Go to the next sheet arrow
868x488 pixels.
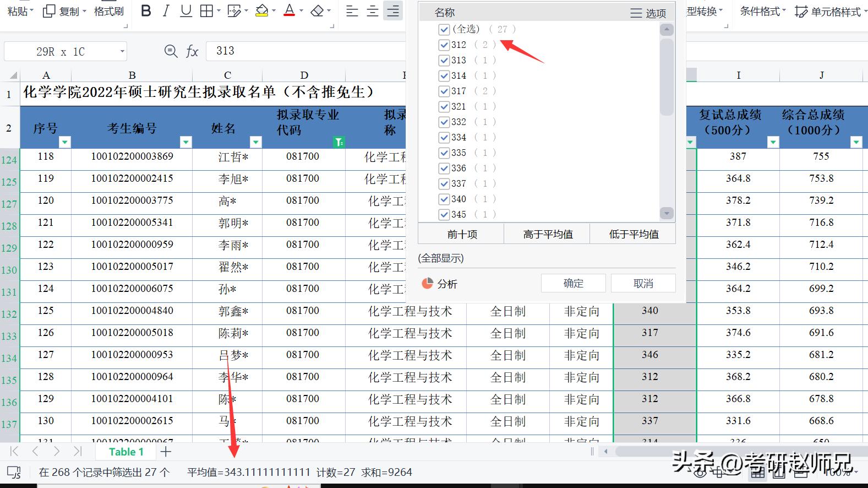[x=56, y=452]
